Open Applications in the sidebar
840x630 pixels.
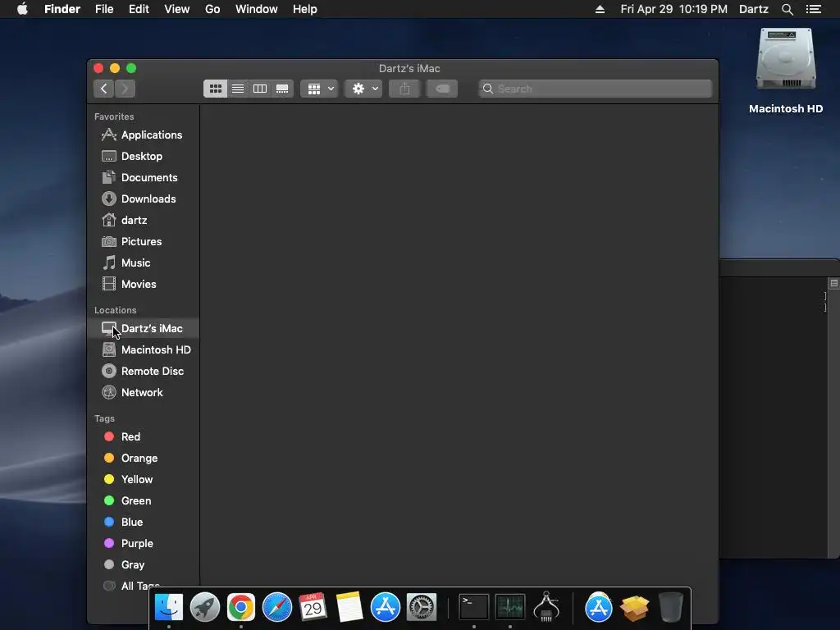click(142, 135)
